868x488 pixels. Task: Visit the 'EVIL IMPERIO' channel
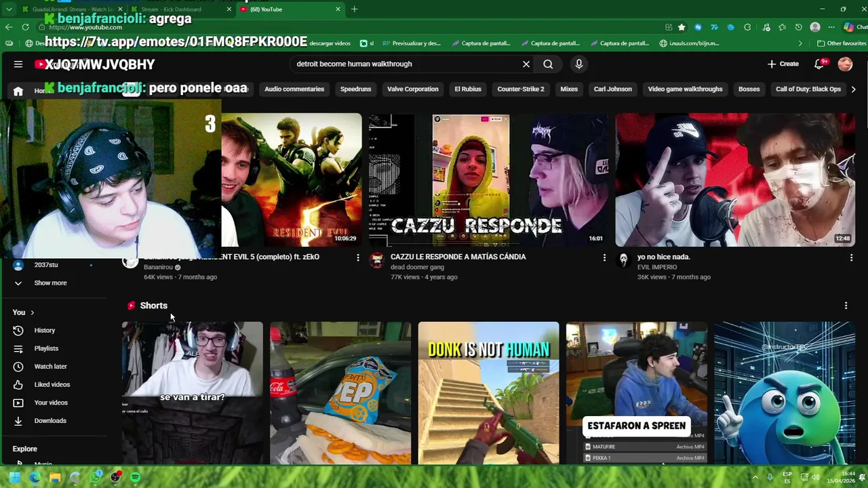coord(657,267)
